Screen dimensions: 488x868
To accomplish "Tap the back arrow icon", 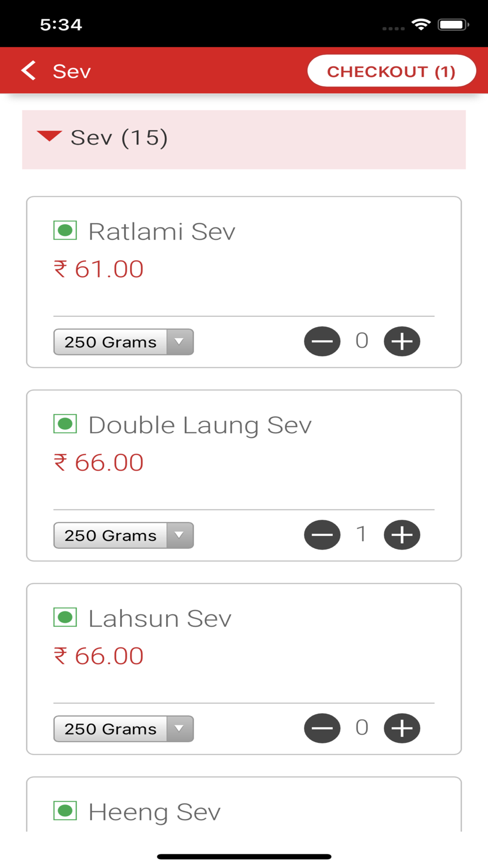I will coord(29,71).
